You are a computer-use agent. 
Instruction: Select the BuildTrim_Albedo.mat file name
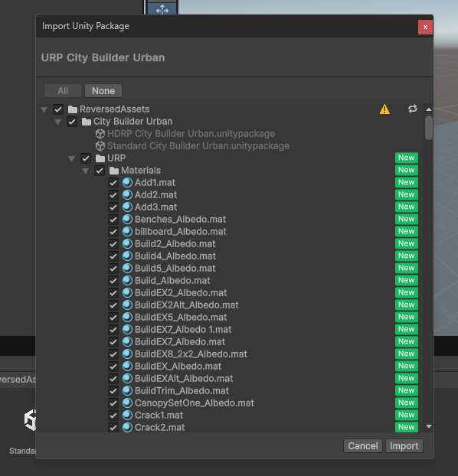tap(182, 391)
